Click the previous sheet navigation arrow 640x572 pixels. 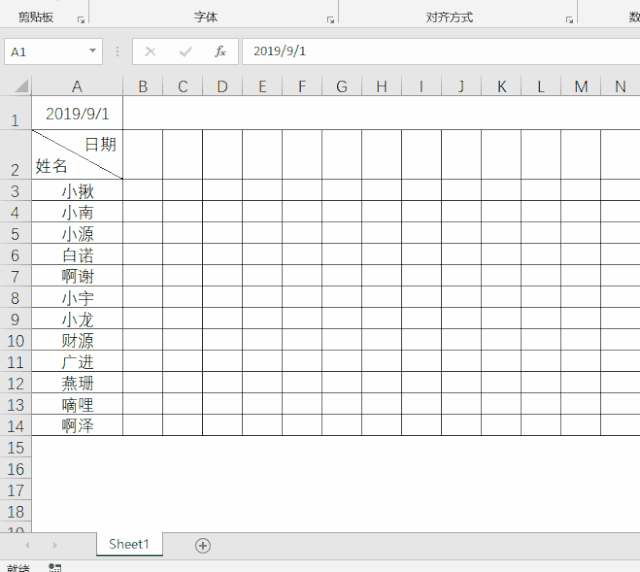click(27, 545)
